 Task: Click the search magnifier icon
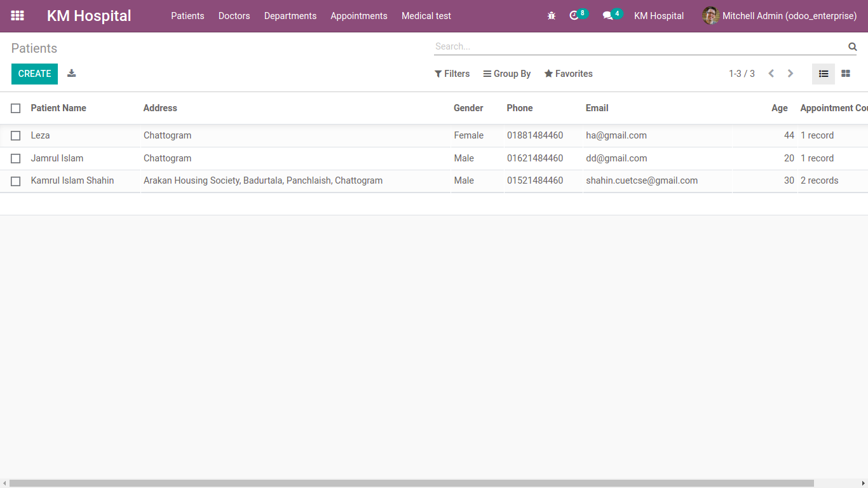point(852,46)
